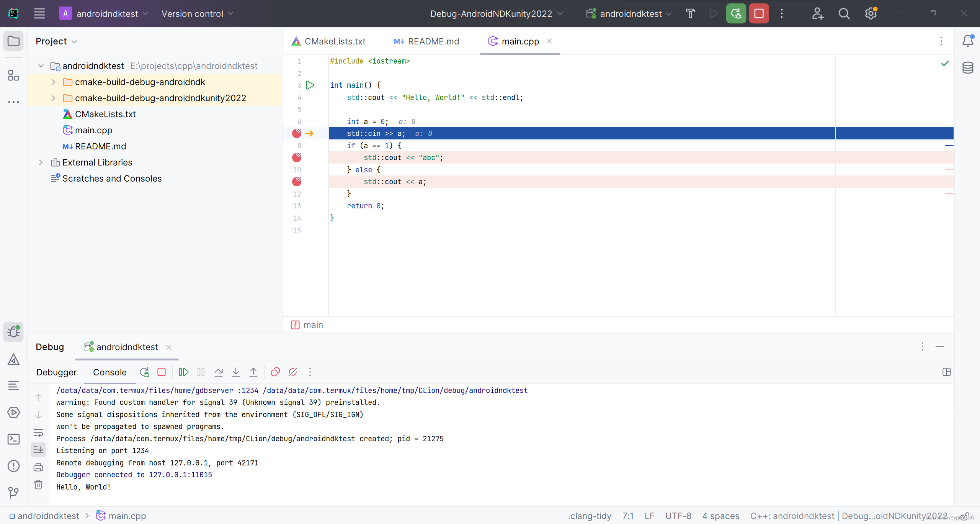Mute all breakpoints
This screenshot has height=524, width=980.
pos(293,372)
